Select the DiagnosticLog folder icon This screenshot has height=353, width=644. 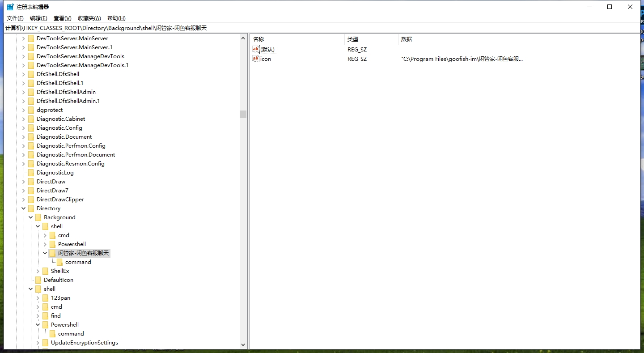pos(31,173)
